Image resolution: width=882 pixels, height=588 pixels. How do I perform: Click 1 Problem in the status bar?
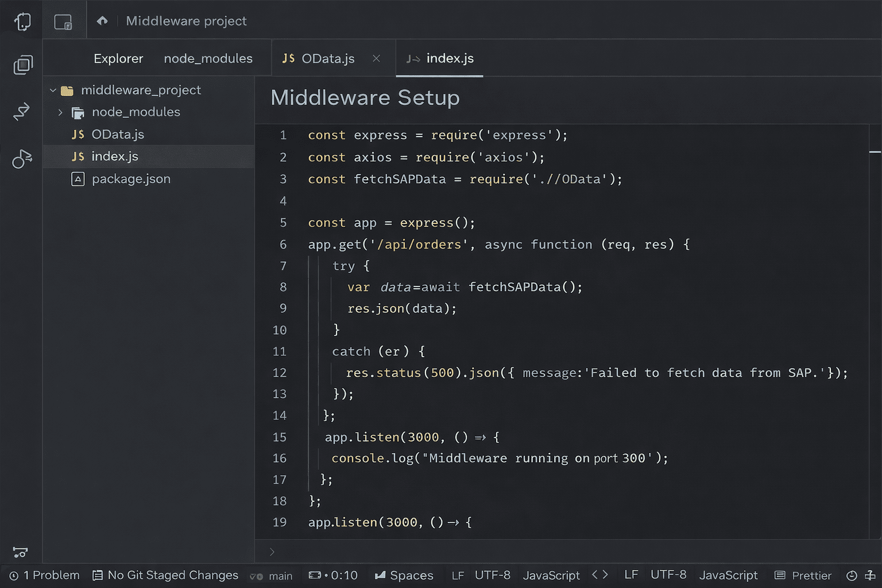pos(45,575)
